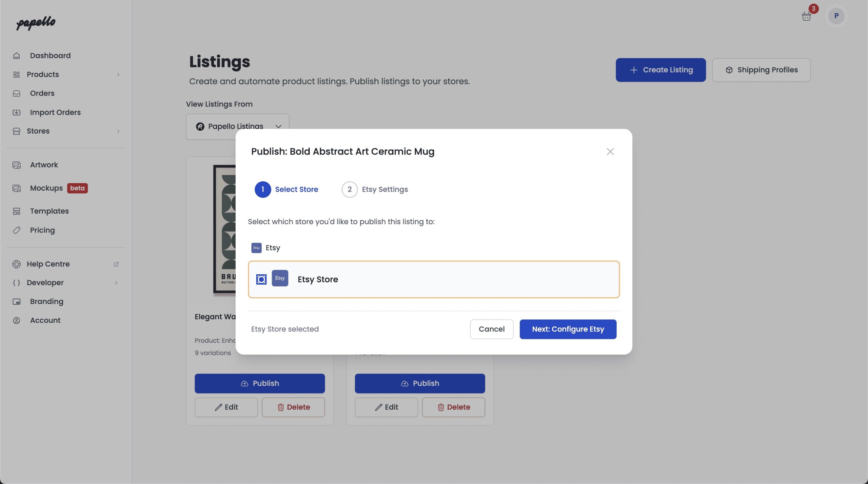This screenshot has width=868, height=484.
Task: Click the Dashboard home icon in sidebar
Action: click(17, 56)
